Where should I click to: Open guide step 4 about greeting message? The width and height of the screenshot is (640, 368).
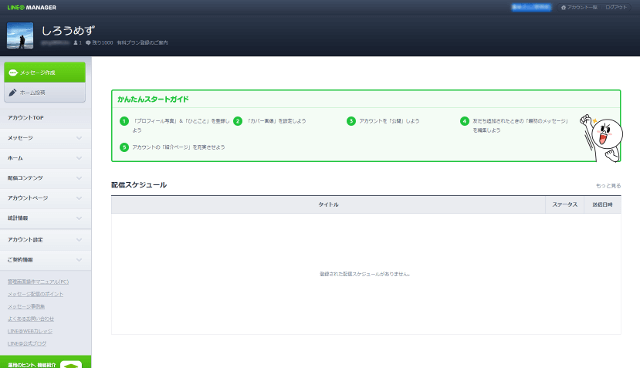[x=520, y=126]
